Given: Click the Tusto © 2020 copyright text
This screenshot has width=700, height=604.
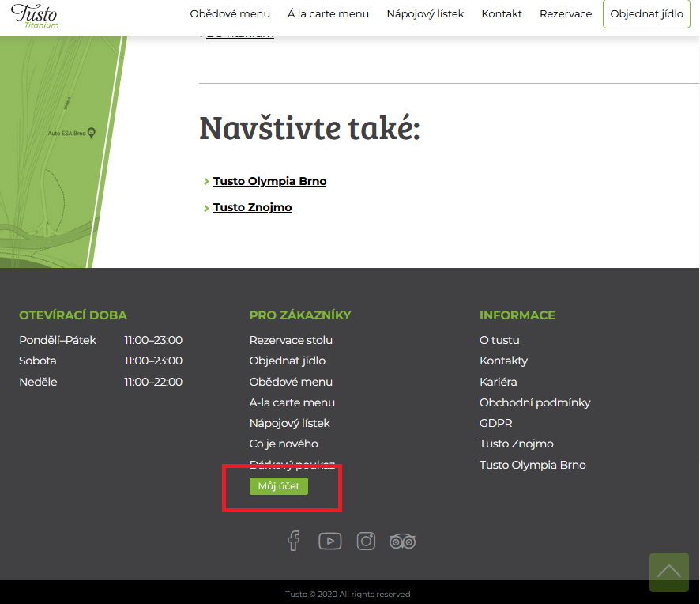Looking at the screenshot, I should coord(348,595).
